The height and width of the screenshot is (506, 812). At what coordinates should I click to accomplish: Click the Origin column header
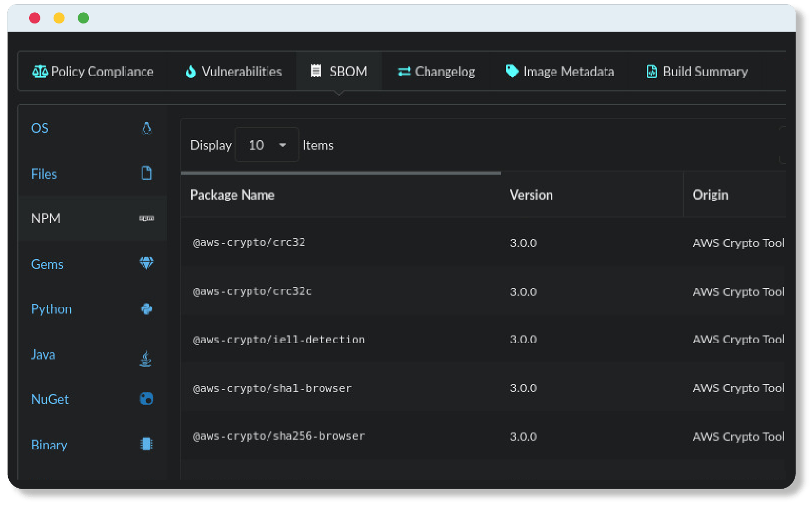710,195
